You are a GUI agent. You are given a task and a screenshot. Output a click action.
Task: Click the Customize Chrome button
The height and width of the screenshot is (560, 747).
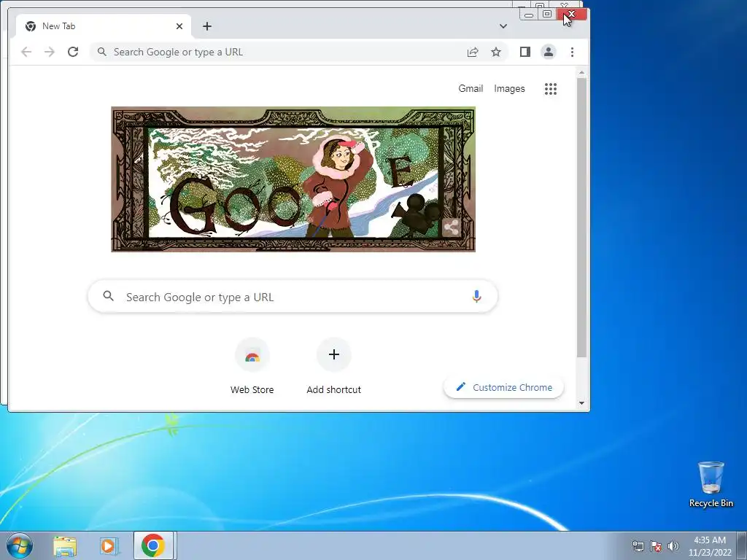point(503,388)
